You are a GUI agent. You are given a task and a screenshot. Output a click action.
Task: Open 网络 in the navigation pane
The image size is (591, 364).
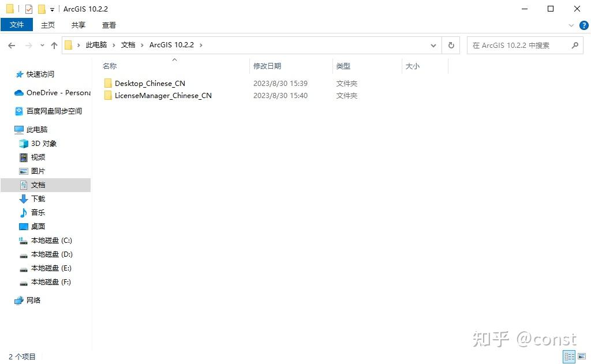pyautogui.click(x=33, y=301)
